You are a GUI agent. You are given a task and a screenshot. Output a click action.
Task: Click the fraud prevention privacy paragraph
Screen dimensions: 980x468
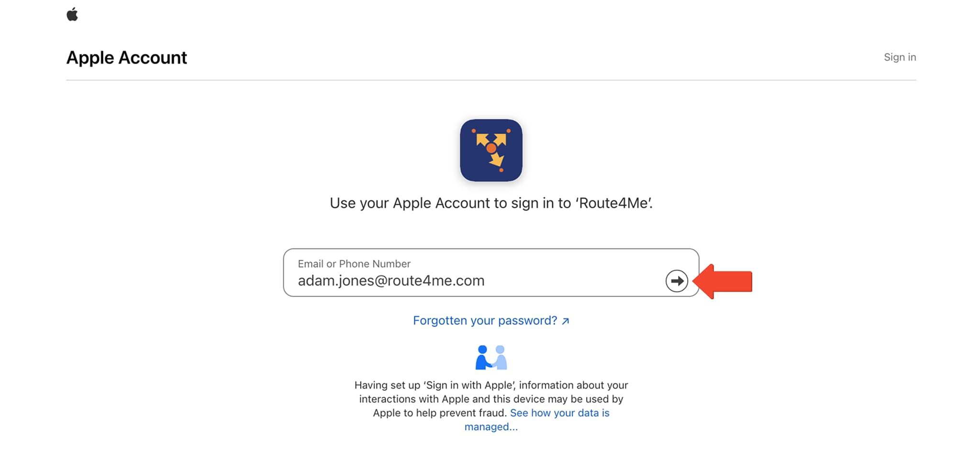tap(491, 406)
